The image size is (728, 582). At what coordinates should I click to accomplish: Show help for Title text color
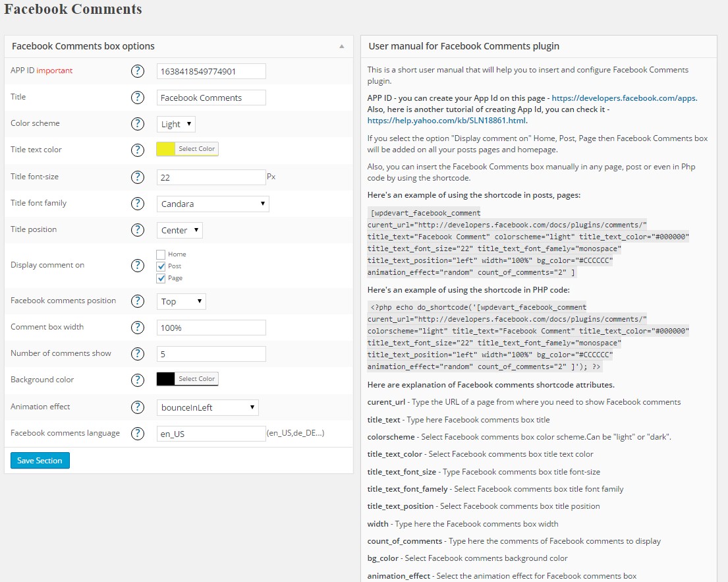point(138,150)
